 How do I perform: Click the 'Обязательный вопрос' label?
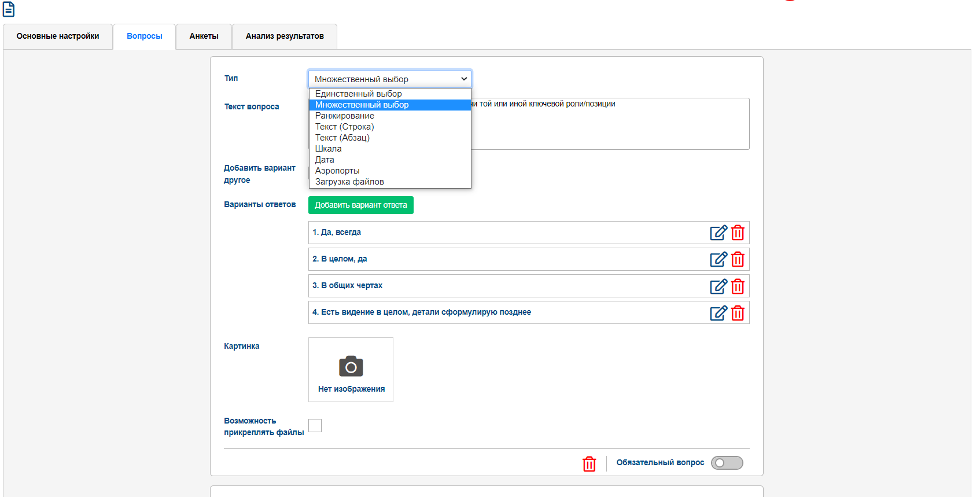660,463
